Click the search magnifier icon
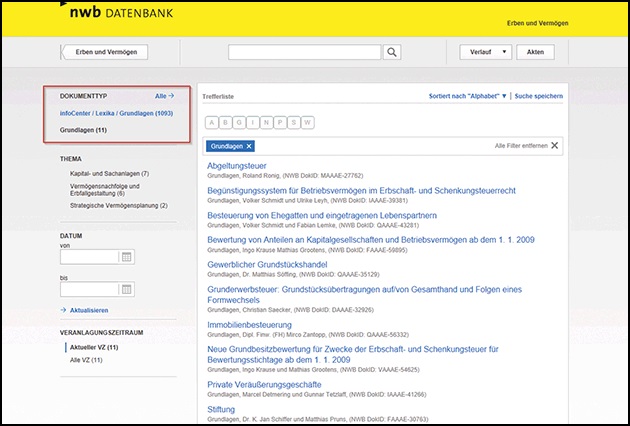630x426 pixels. pyautogui.click(x=392, y=52)
